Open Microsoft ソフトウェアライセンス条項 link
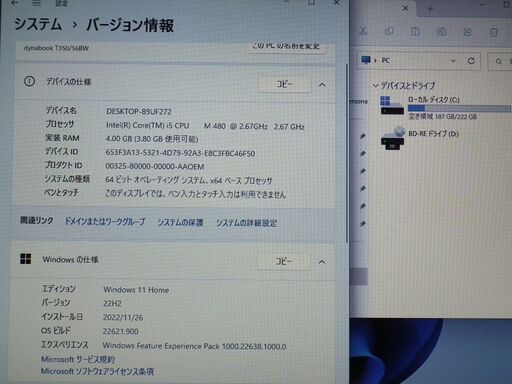Image resolution: width=512 pixels, height=384 pixels. pyautogui.click(x=97, y=371)
